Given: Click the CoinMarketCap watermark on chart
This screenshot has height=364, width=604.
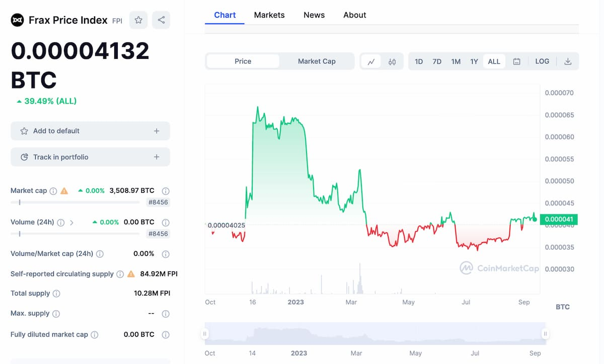Looking at the screenshot, I should point(499,268).
